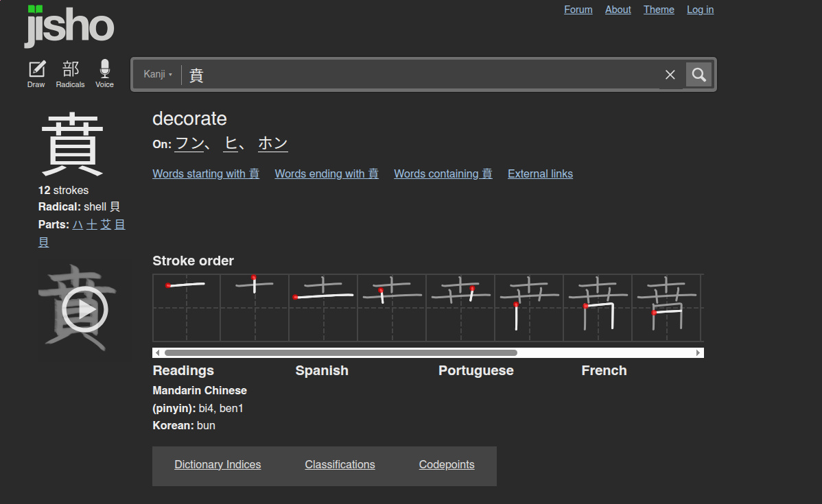This screenshot has width=822, height=504.
Task: Click the 'decorate' meaning text
Action: (190, 119)
